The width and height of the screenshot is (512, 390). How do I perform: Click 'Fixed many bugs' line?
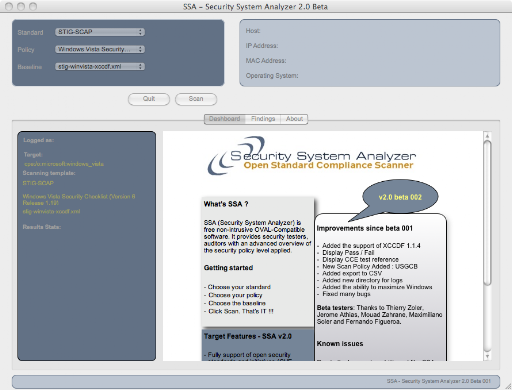pyautogui.click(x=344, y=294)
